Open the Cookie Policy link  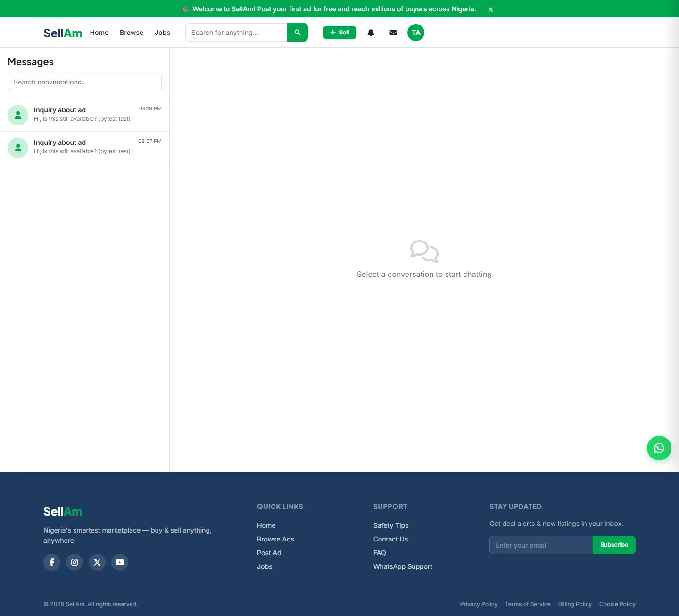[617, 604]
